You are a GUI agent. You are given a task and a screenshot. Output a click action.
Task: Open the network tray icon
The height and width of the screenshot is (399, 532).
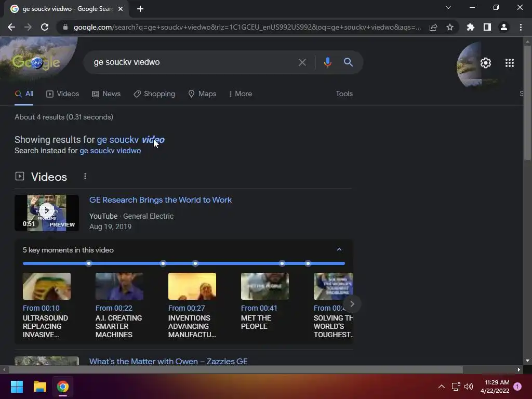click(x=456, y=387)
